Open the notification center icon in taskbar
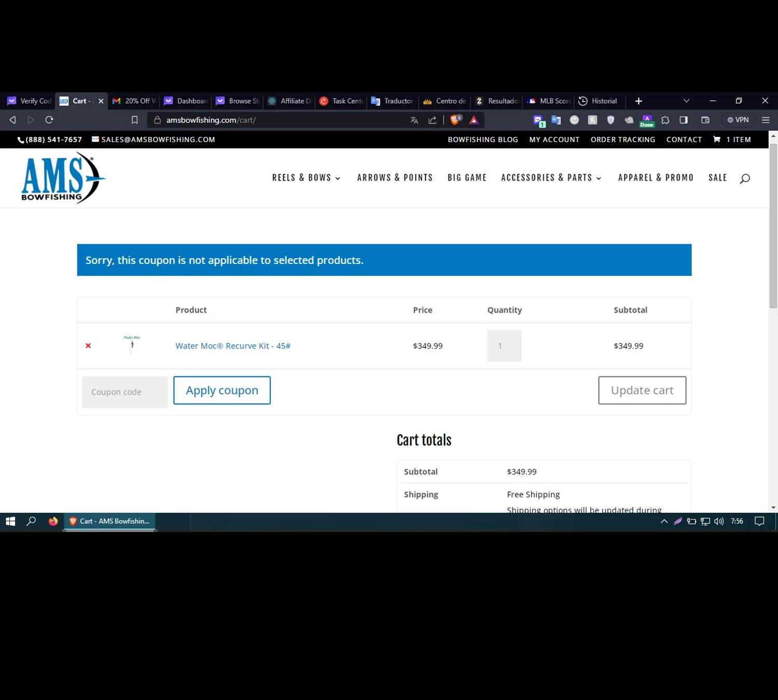778x700 pixels. tap(759, 521)
